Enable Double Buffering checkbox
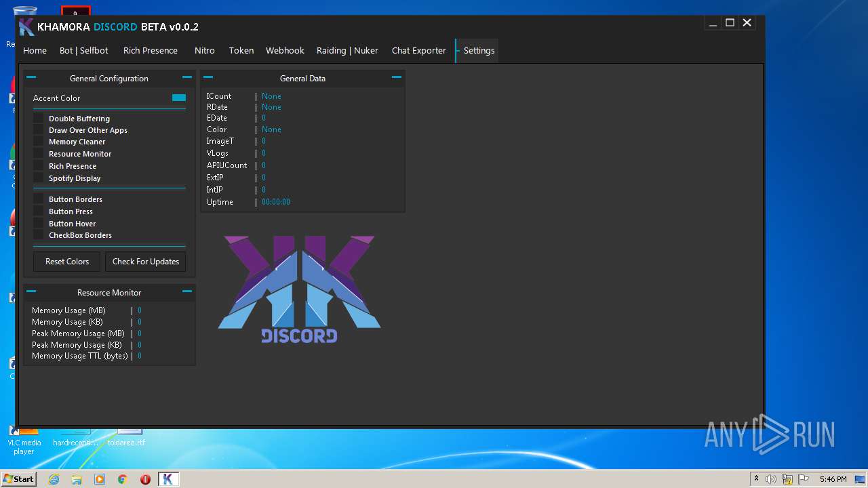Image resolution: width=868 pixels, height=488 pixels. (39, 119)
